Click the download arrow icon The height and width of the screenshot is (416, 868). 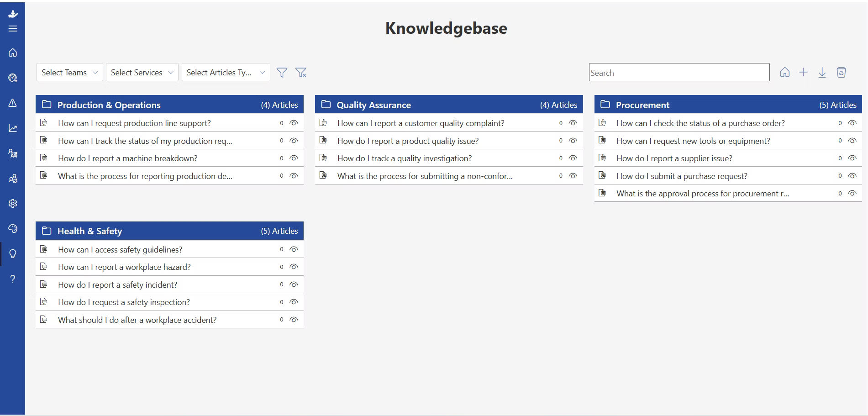[x=822, y=73]
